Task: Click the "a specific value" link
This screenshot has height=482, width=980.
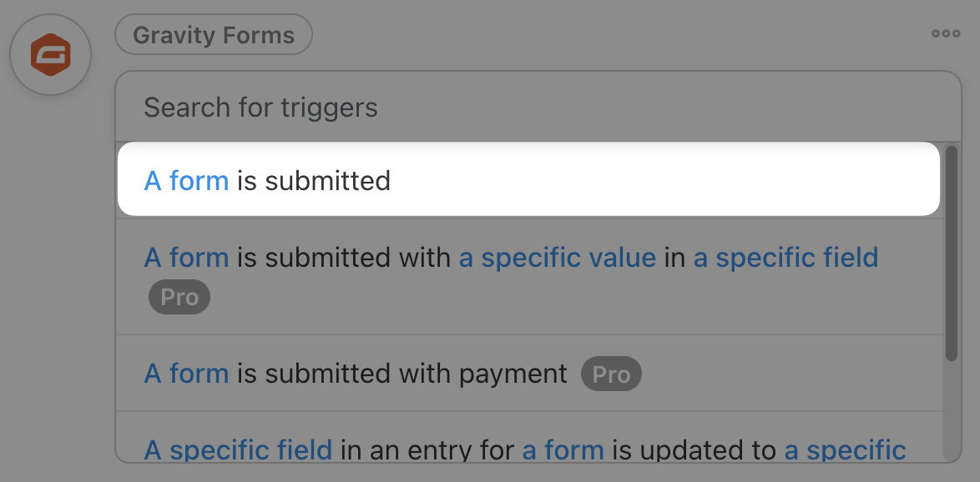Action: tap(558, 258)
